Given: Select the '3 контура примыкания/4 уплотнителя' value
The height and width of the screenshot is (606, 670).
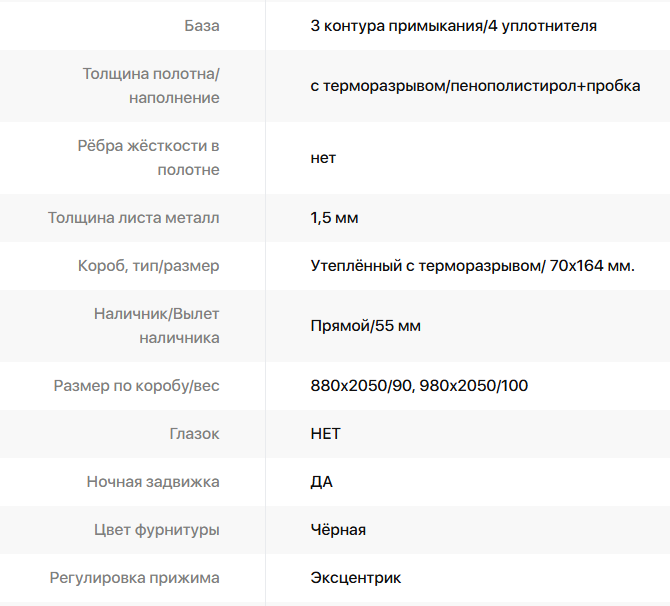Looking at the screenshot, I should pos(453,26).
